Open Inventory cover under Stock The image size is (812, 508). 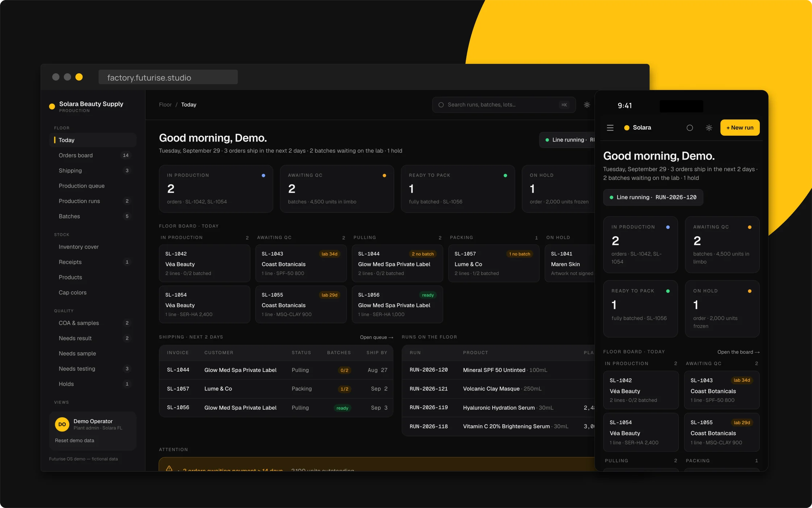(93, 247)
